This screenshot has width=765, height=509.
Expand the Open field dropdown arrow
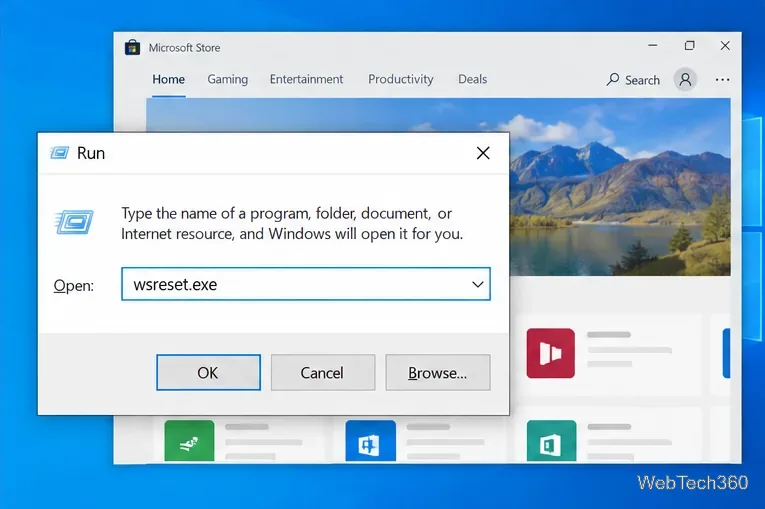pyautogui.click(x=478, y=284)
